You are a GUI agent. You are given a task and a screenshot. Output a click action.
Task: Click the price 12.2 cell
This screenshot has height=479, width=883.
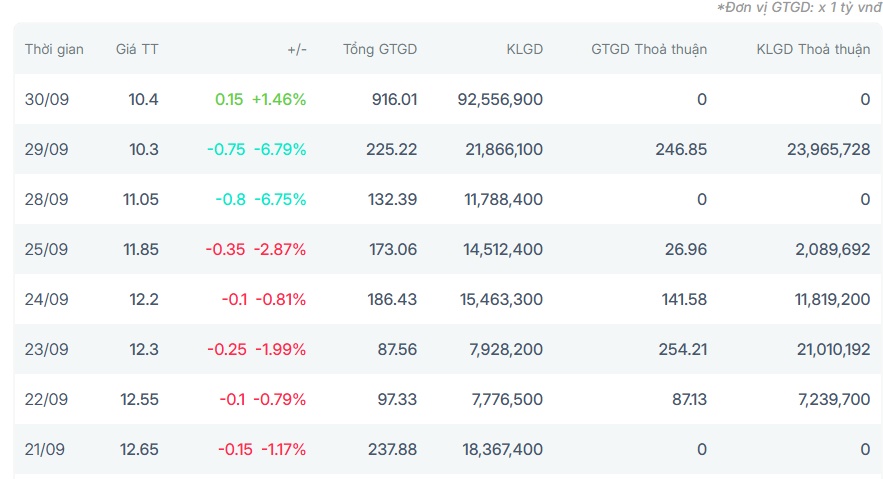[144, 300]
